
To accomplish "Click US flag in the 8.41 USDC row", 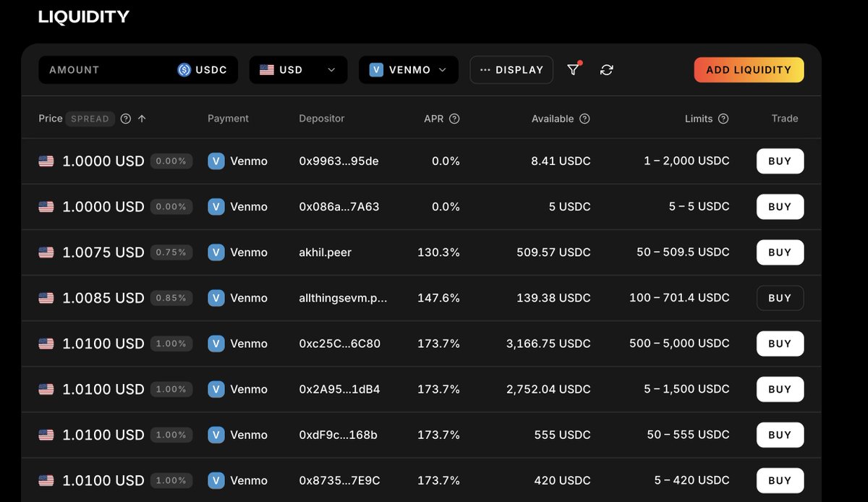I will point(46,161).
